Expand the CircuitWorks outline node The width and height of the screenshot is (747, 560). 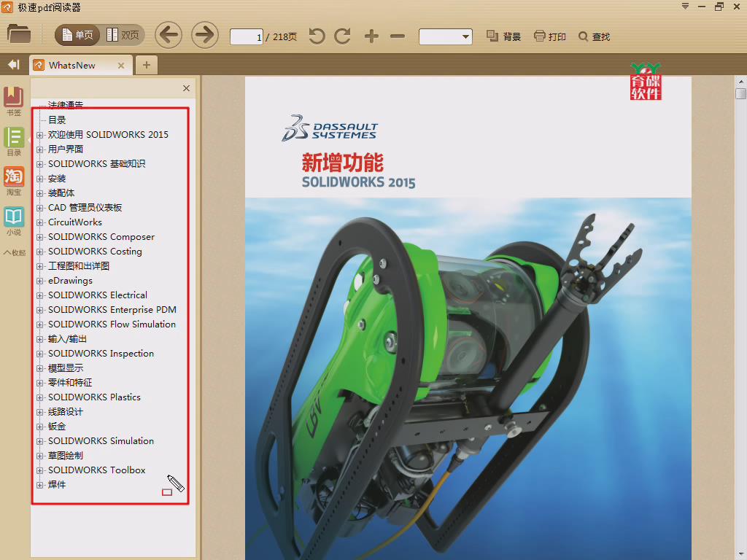(x=40, y=222)
